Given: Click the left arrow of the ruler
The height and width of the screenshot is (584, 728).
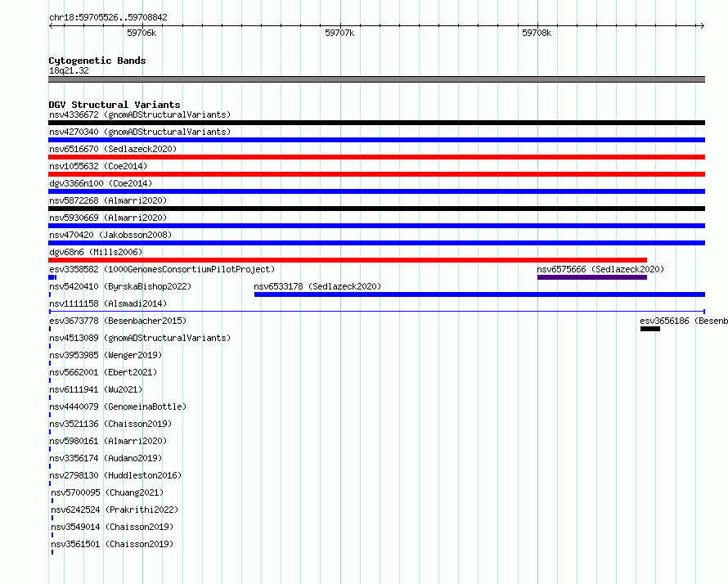Looking at the screenshot, I should [x=51, y=25].
